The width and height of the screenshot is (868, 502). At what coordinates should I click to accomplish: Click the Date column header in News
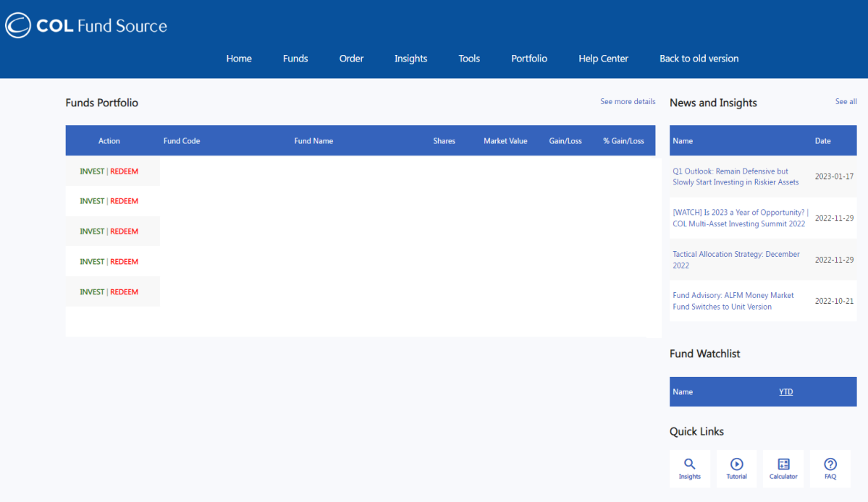[822, 141]
